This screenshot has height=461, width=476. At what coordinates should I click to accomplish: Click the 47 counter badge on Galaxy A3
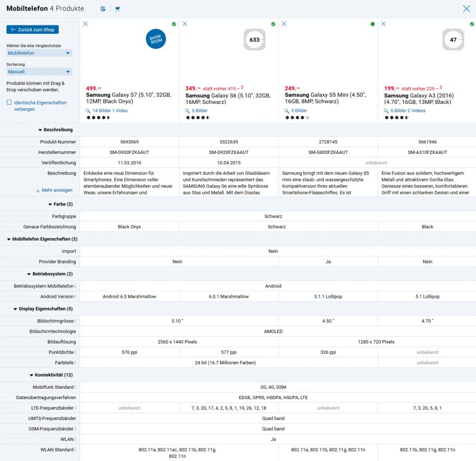click(x=453, y=39)
